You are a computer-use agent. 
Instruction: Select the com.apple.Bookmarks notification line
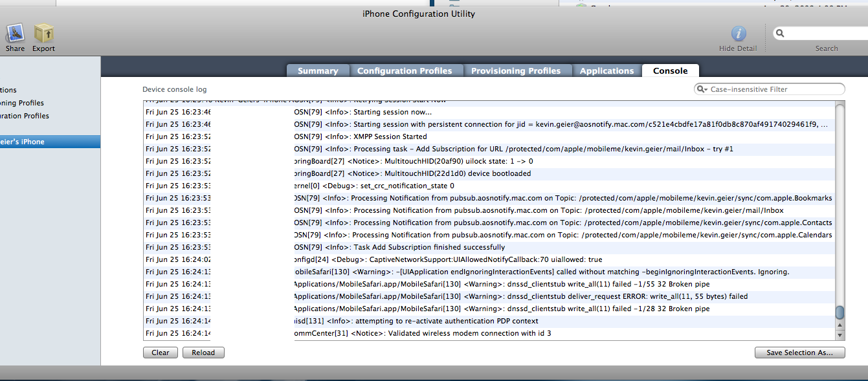pyautogui.click(x=489, y=198)
